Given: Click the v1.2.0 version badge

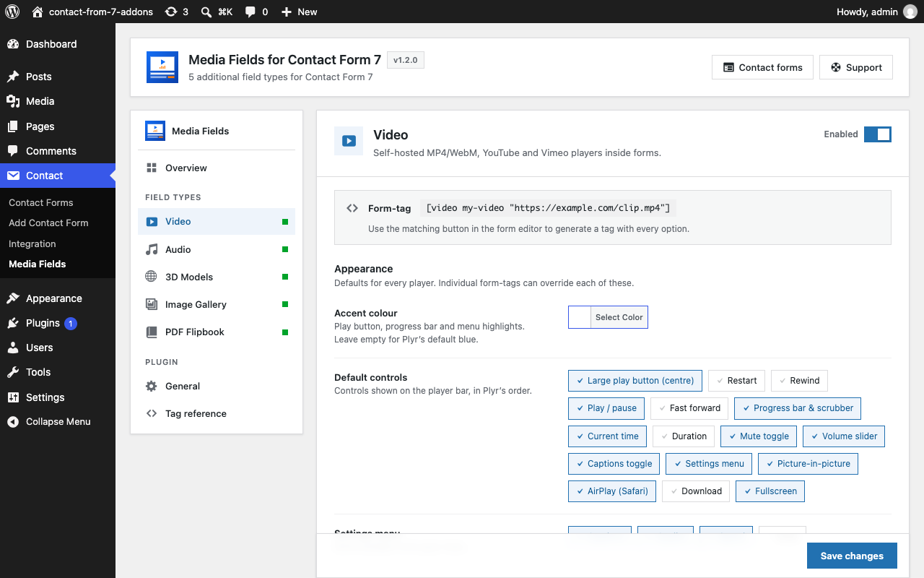Looking at the screenshot, I should tap(406, 60).
